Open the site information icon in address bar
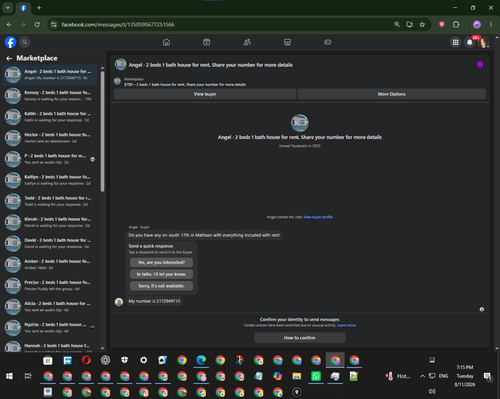Screen dimensions: 500x399 tap(54, 25)
